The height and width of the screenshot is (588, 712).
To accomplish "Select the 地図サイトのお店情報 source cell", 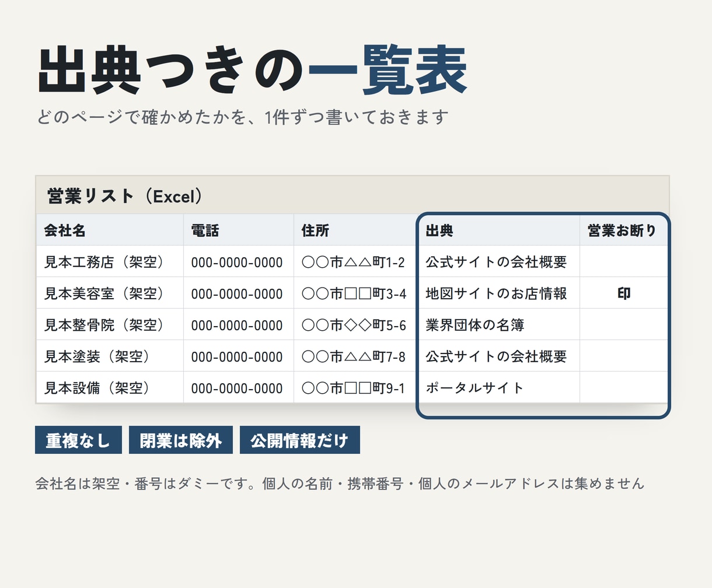I will (499, 293).
